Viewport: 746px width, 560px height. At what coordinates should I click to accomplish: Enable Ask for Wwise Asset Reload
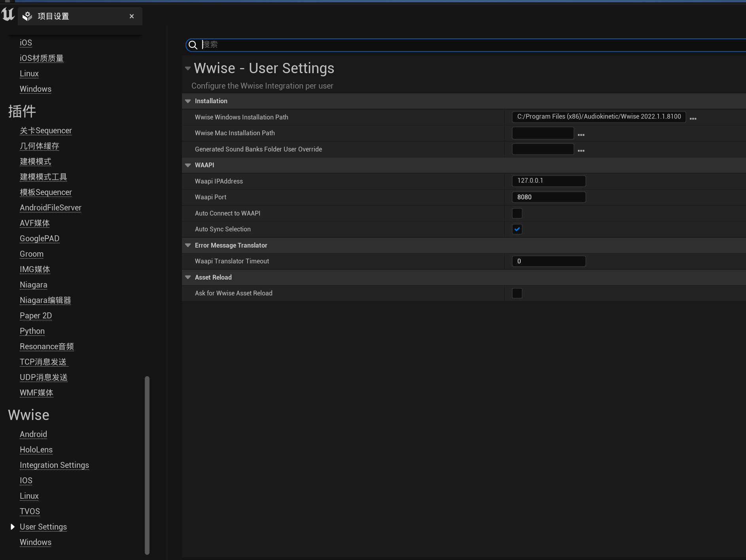pyautogui.click(x=517, y=293)
